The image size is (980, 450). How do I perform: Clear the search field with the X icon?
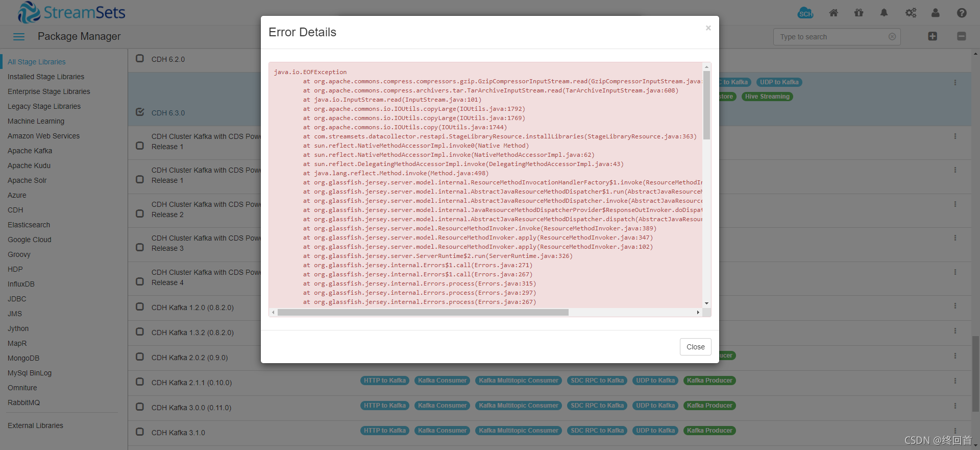[x=892, y=37]
